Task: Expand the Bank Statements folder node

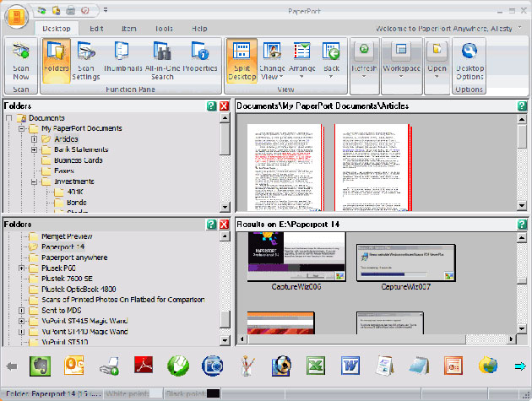Action: point(34,149)
